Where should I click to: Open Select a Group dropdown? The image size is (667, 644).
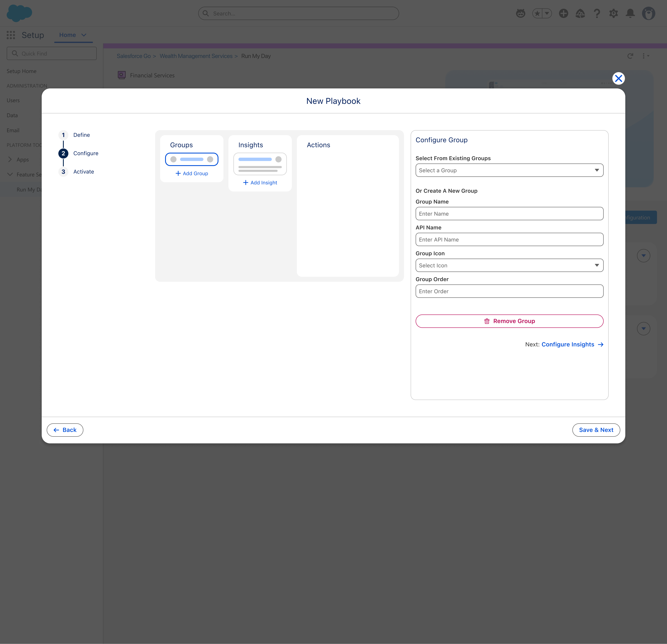[x=509, y=170]
